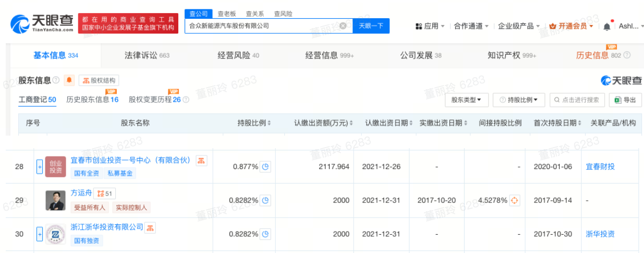Open equity structure icon next to 宜春市创业投资一号中心
Viewport: 644px width, 253px height.
201,160
